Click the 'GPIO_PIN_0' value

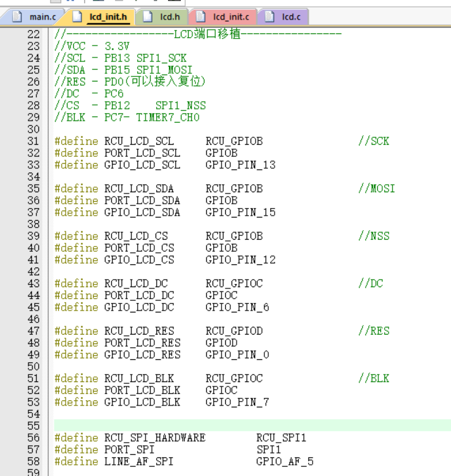[237, 354]
